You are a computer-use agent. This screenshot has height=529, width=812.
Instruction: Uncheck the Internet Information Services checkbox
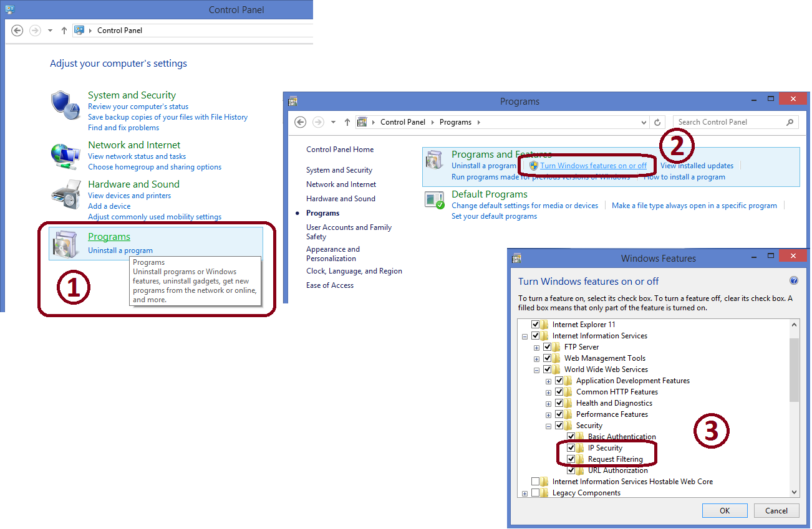[535, 336]
